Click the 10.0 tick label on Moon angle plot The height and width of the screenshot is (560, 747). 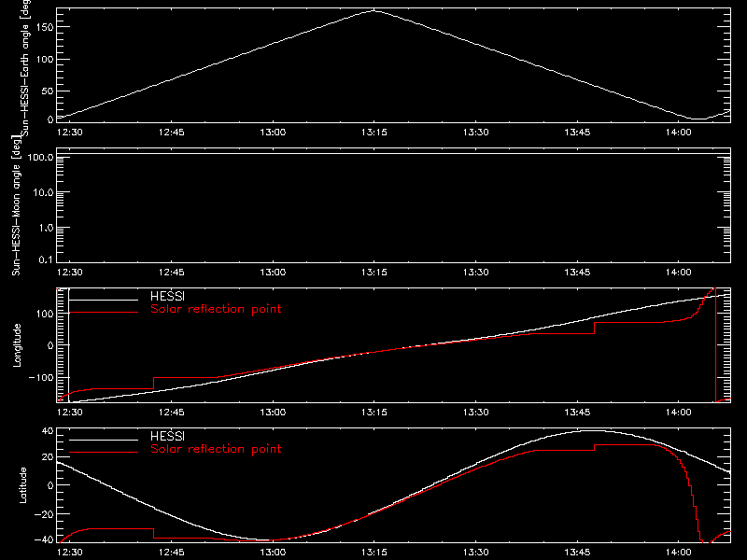coord(43,193)
